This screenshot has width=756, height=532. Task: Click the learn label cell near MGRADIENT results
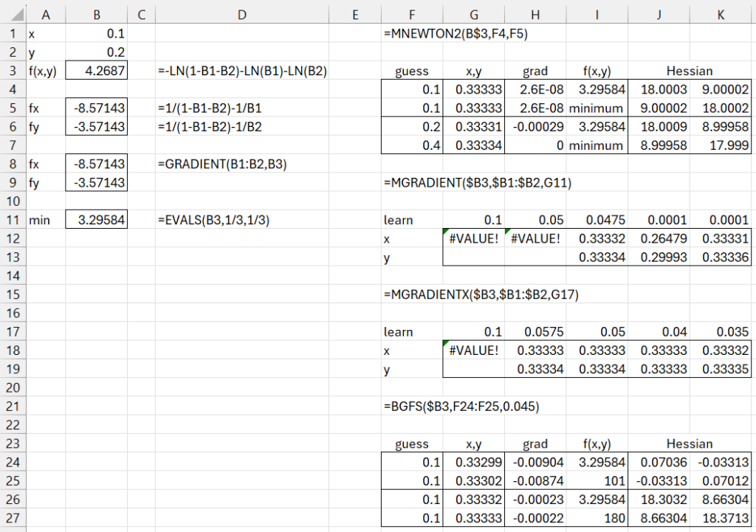[412, 219]
